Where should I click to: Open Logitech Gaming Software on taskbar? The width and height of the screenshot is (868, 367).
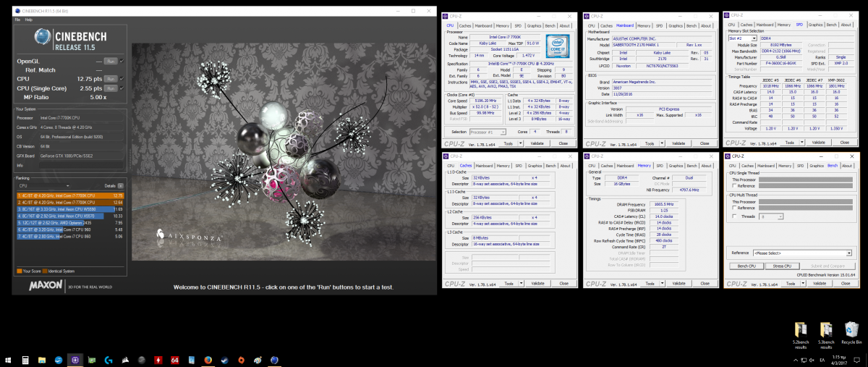coord(108,360)
